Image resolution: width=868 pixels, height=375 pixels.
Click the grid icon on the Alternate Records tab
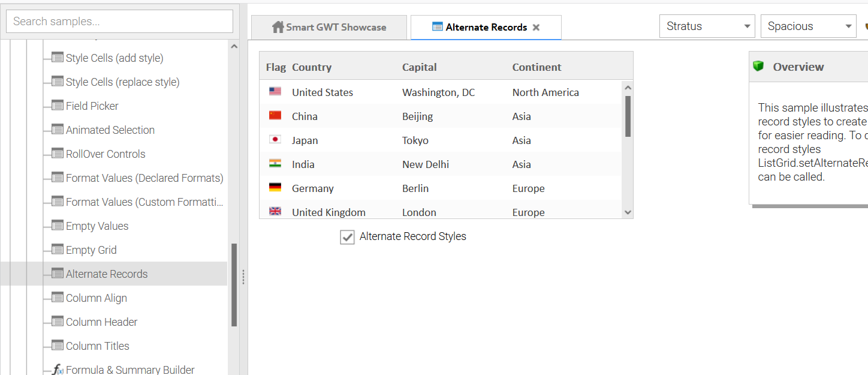(x=438, y=27)
